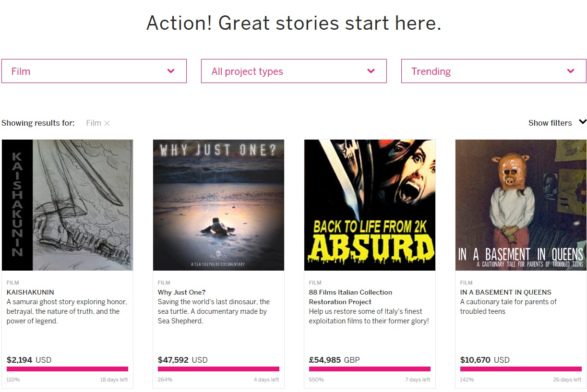
Task: Click the KAISHAKUNIN funding progress bar
Action: pos(67,369)
